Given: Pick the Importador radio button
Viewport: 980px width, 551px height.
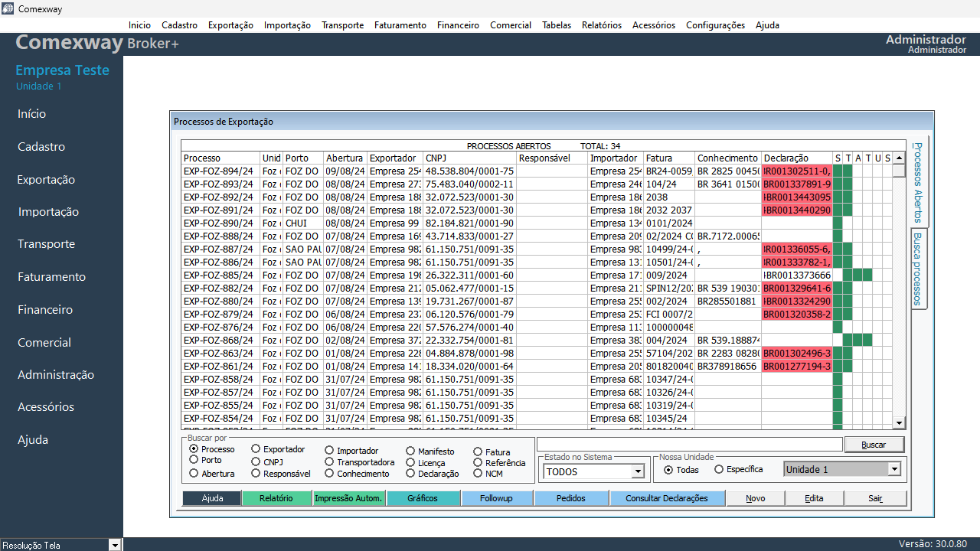Looking at the screenshot, I should [x=329, y=451].
